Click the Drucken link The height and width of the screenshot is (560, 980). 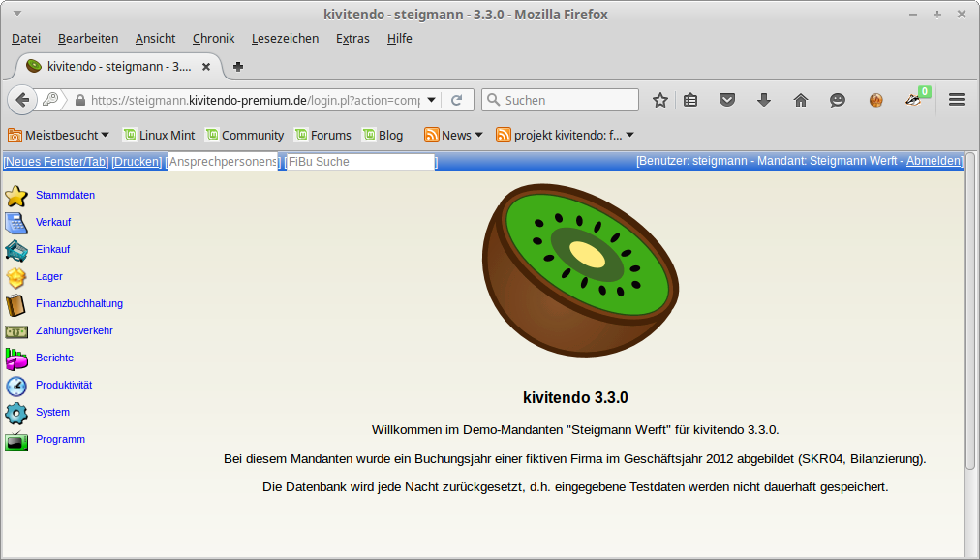tap(135, 161)
